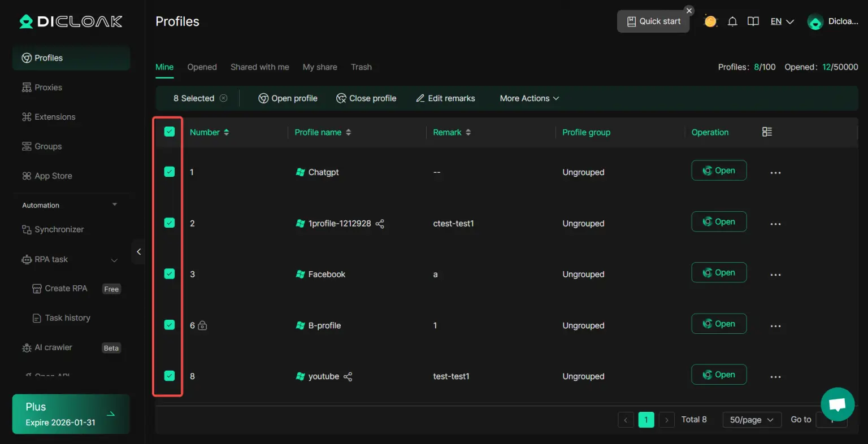Switch to the Shared with me tab
This screenshot has width=868, height=444.
[x=259, y=67]
